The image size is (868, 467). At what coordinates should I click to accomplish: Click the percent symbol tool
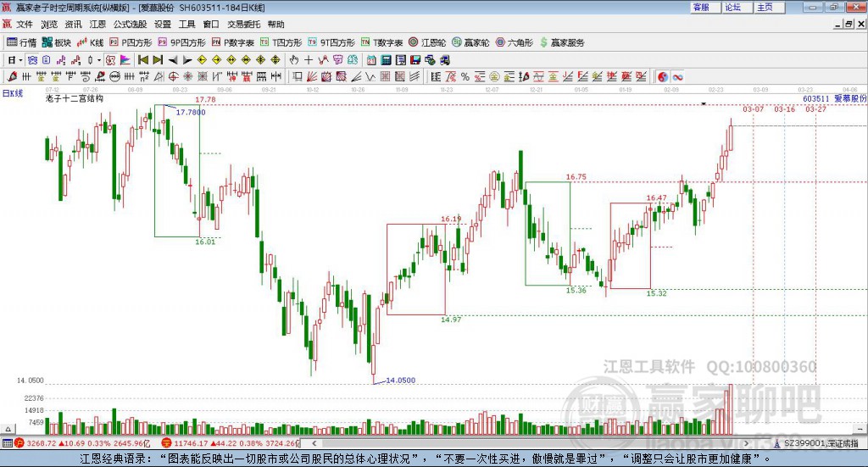(x=465, y=77)
